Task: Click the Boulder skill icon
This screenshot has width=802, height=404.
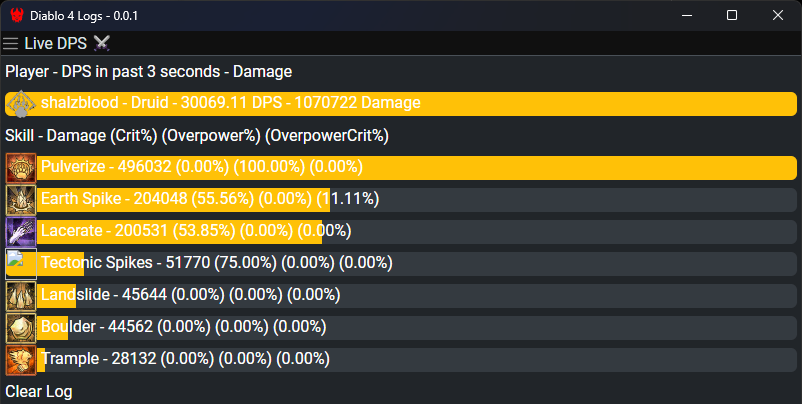Action: 21,328
